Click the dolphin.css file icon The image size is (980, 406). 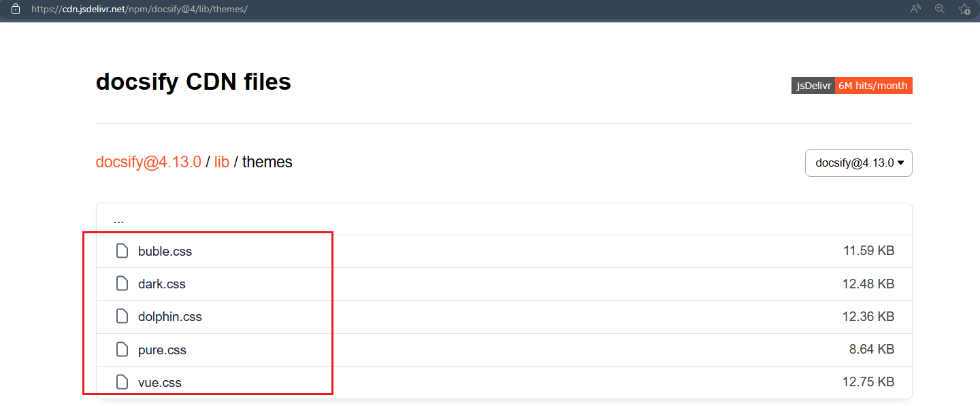[122, 316]
